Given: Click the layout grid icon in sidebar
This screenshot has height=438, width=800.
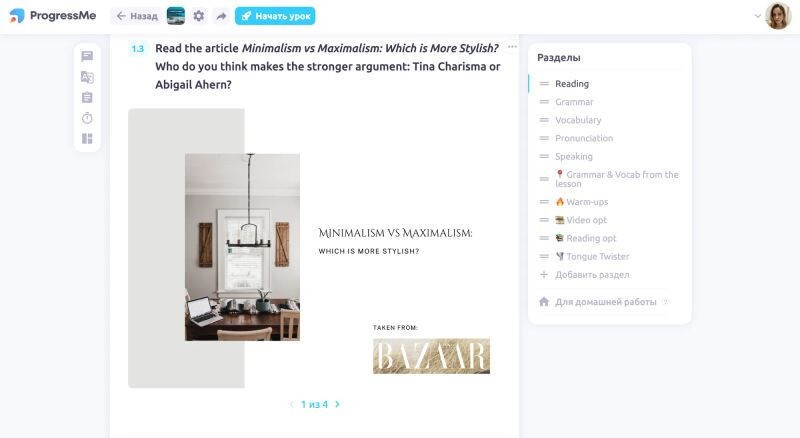Looking at the screenshot, I should point(87,138).
